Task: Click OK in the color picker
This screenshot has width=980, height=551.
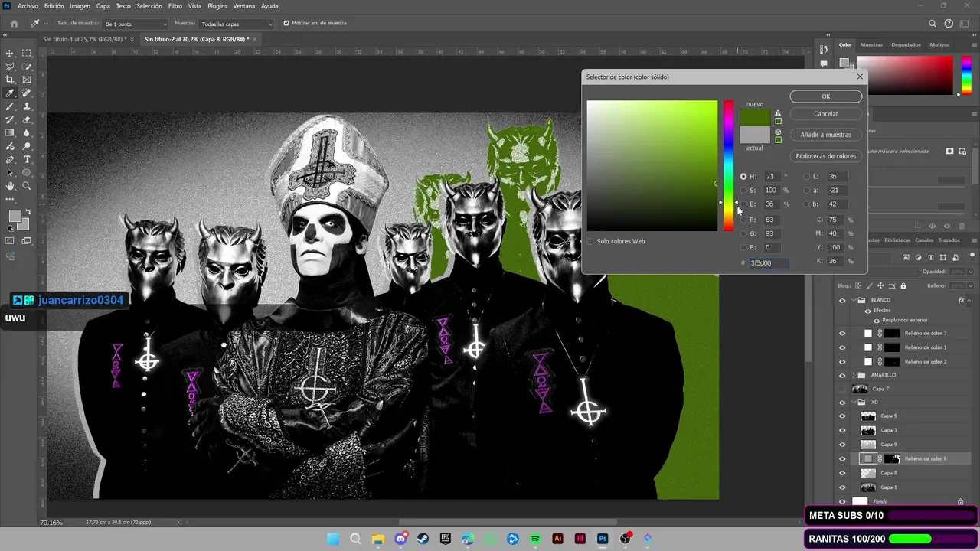Action: click(825, 96)
